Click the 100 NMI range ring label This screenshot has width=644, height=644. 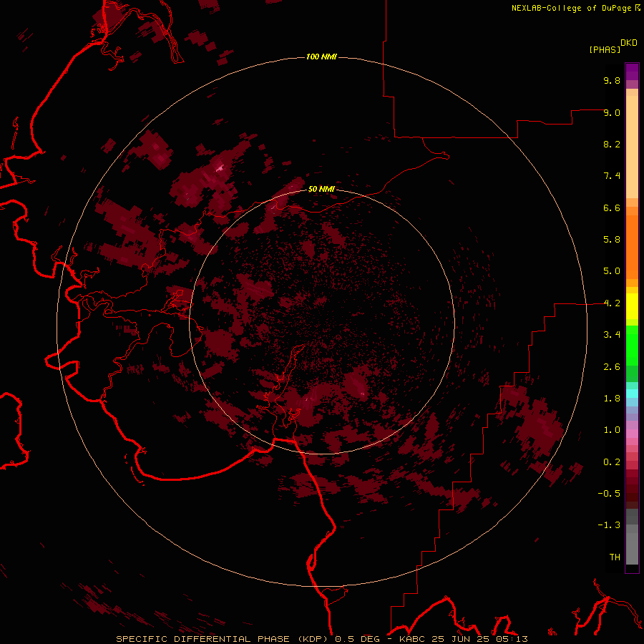(x=321, y=57)
